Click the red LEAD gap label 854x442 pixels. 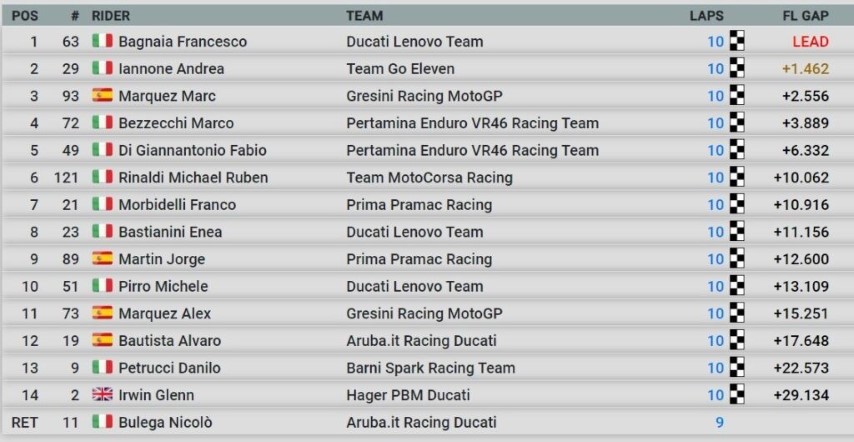tap(809, 42)
